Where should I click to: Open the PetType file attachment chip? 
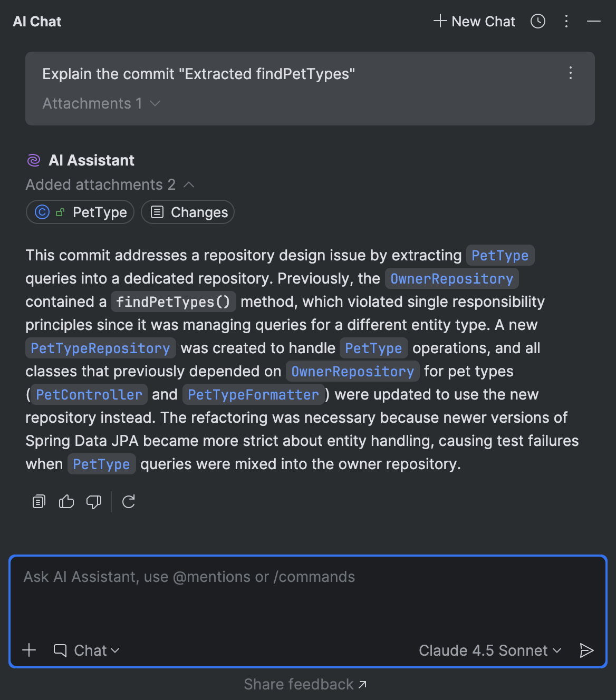click(x=80, y=212)
